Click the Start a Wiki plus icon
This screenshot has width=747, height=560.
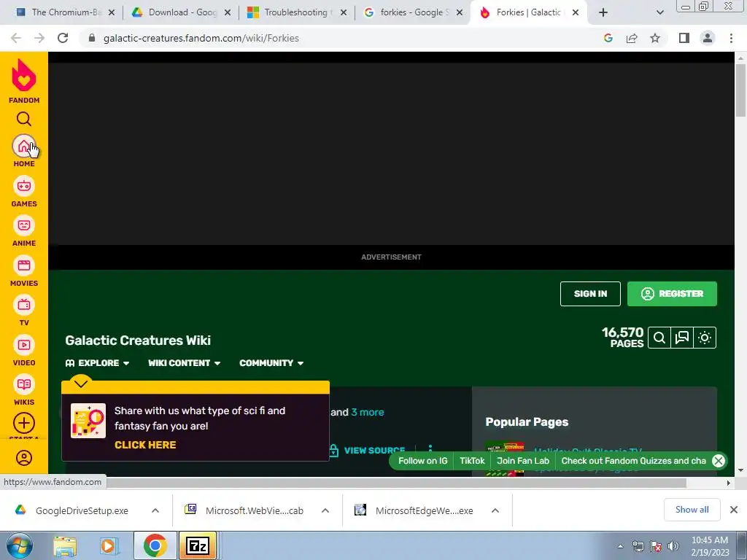[24, 423]
